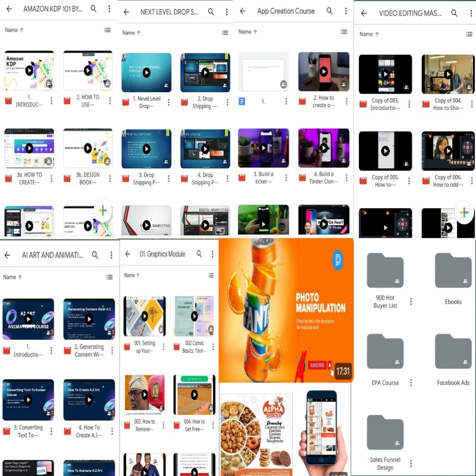Select the '3a. HOW TO CREATE...' file name

click(29, 178)
